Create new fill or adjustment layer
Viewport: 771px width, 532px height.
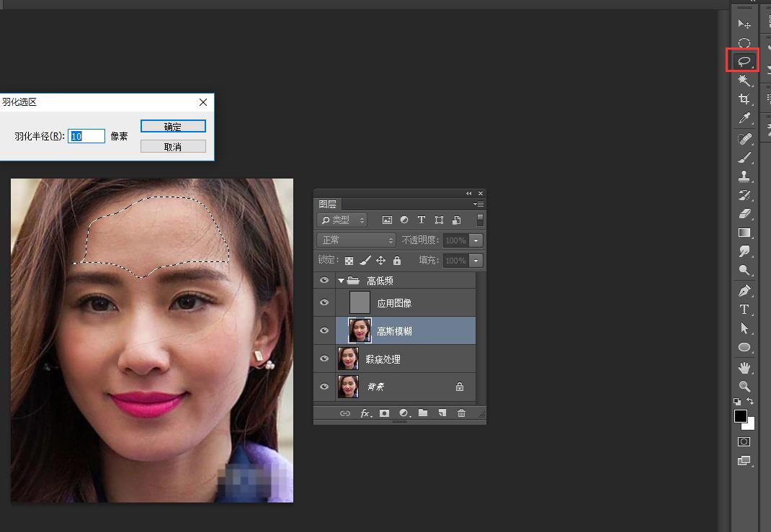tap(404, 413)
